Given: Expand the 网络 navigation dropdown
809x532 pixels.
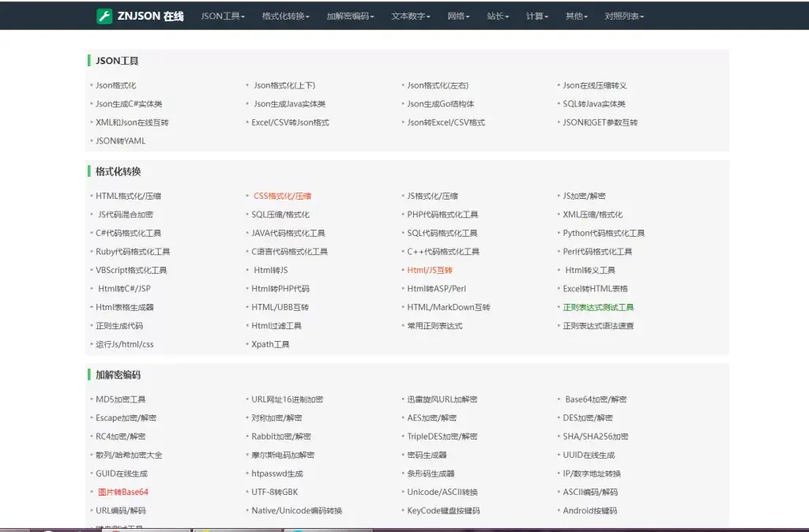Looking at the screenshot, I should (459, 16).
